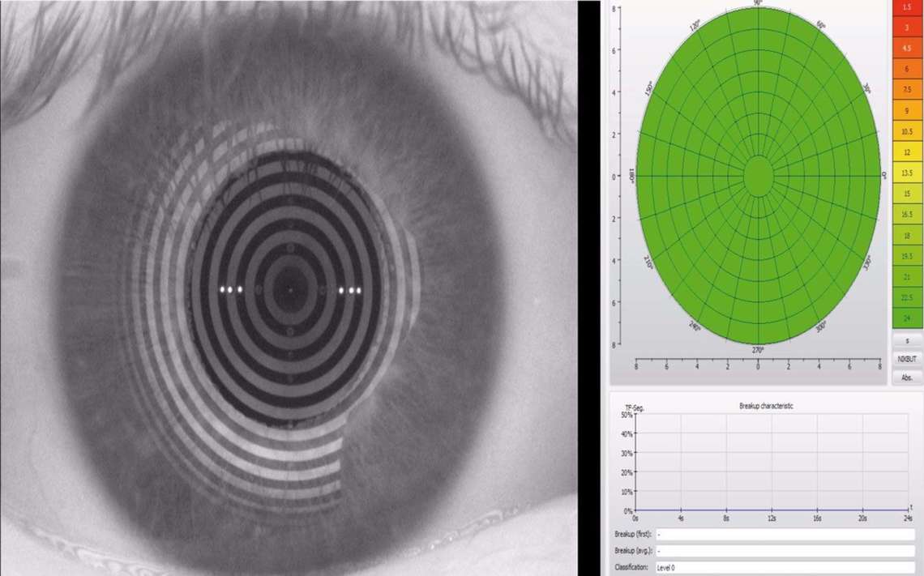Select the 1.5 red color scale swatch
The image size is (924, 576).
[x=907, y=7]
